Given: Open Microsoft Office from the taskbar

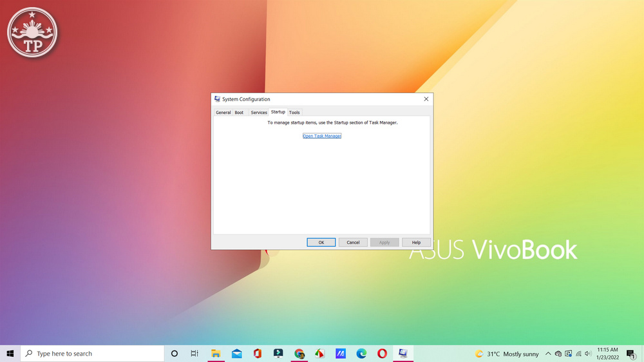Looking at the screenshot, I should click(258, 354).
